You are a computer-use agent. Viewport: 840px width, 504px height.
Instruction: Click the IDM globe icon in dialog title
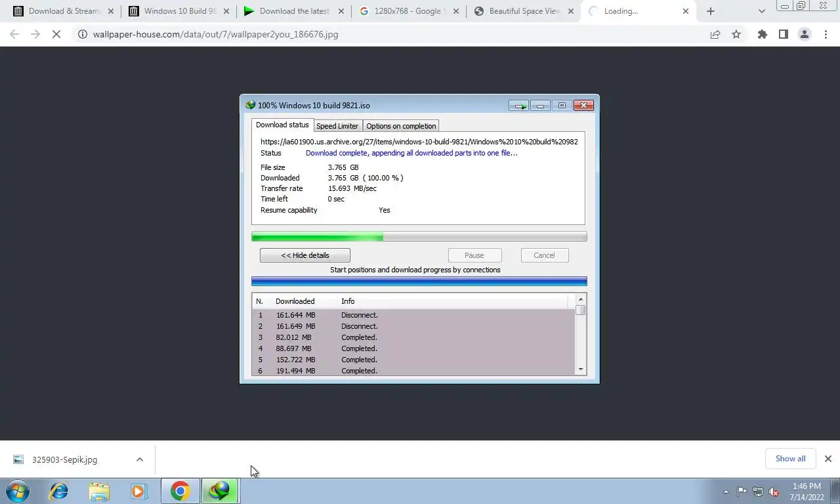pyautogui.click(x=250, y=105)
